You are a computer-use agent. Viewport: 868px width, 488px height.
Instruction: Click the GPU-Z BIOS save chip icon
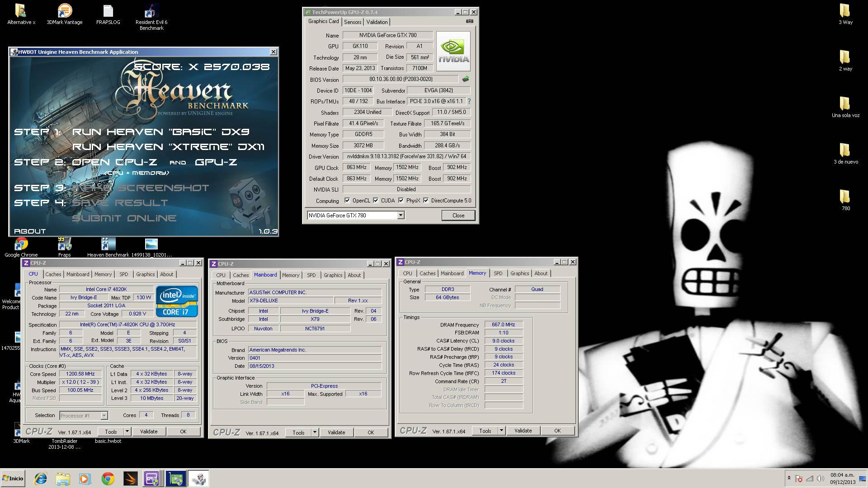[465, 79]
